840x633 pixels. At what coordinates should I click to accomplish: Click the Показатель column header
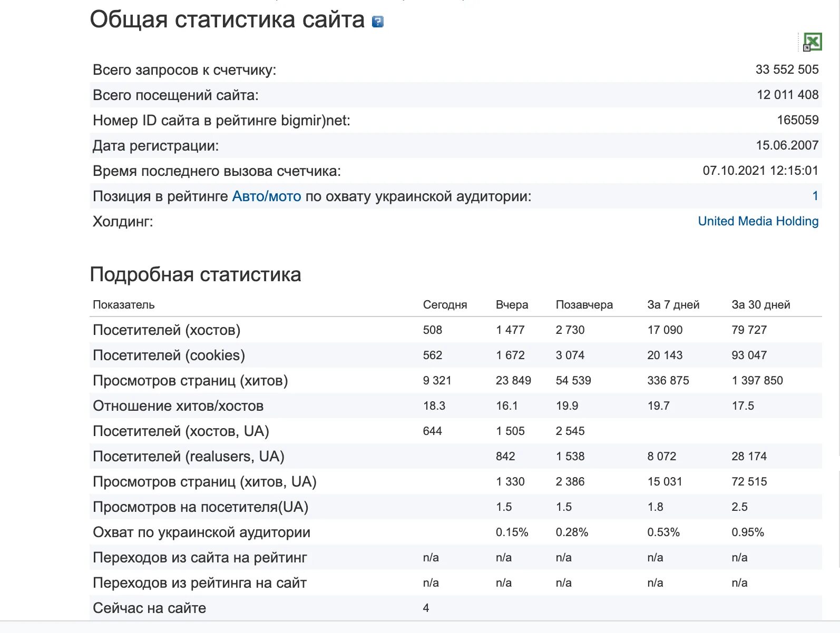click(124, 304)
